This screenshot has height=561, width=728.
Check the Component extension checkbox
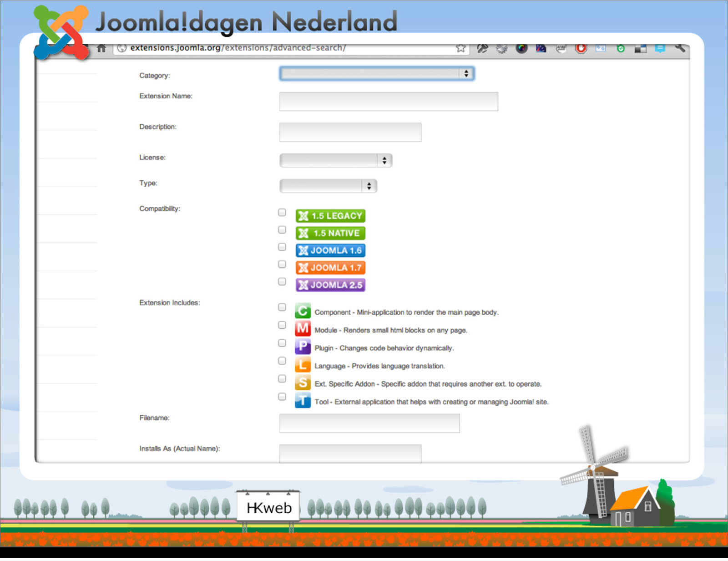click(x=282, y=307)
